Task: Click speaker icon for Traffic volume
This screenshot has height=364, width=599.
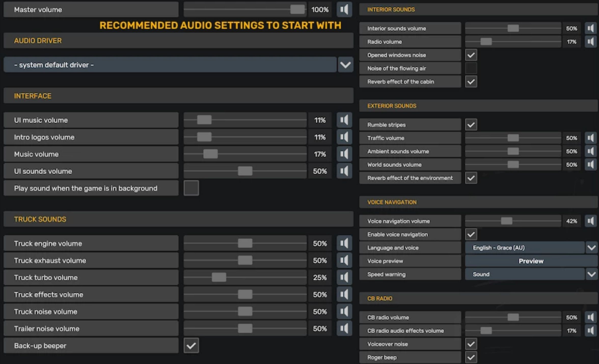Action: pyautogui.click(x=591, y=138)
